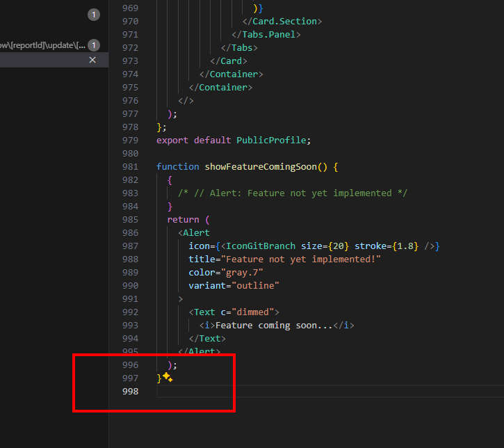Close the highlighted file entry with X
Viewport: 504px width, 448px height.
(x=92, y=60)
